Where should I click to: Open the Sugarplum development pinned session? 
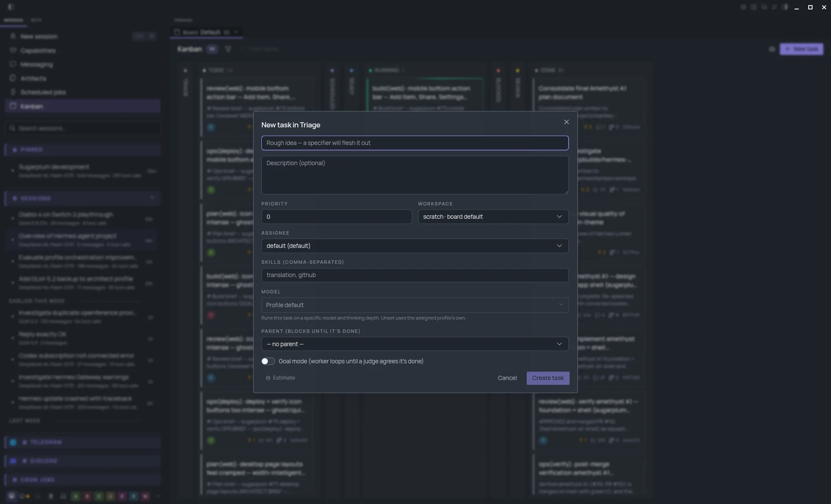(82, 171)
